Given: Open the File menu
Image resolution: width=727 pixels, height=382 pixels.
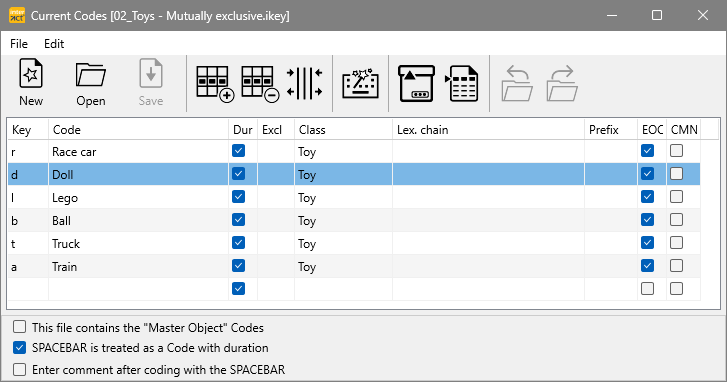Looking at the screenshot, I should tap(19, 44).
